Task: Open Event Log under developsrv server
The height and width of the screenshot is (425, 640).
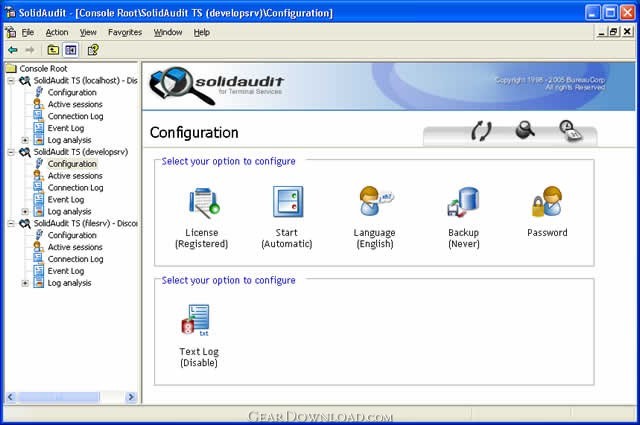Action: coord(66,199)
